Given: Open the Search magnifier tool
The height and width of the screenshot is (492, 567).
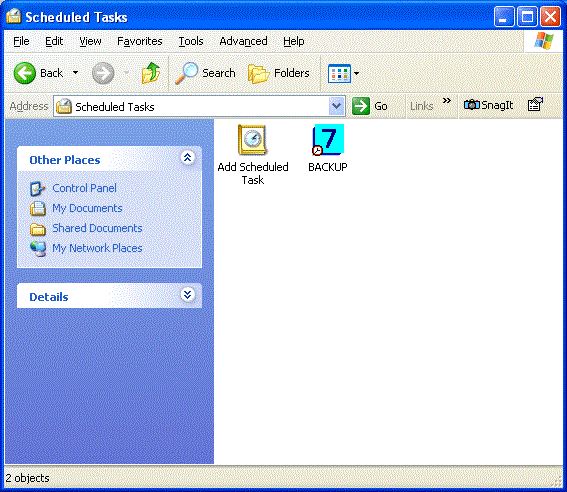Looking at the screenshot, I should tap(187, 73).
